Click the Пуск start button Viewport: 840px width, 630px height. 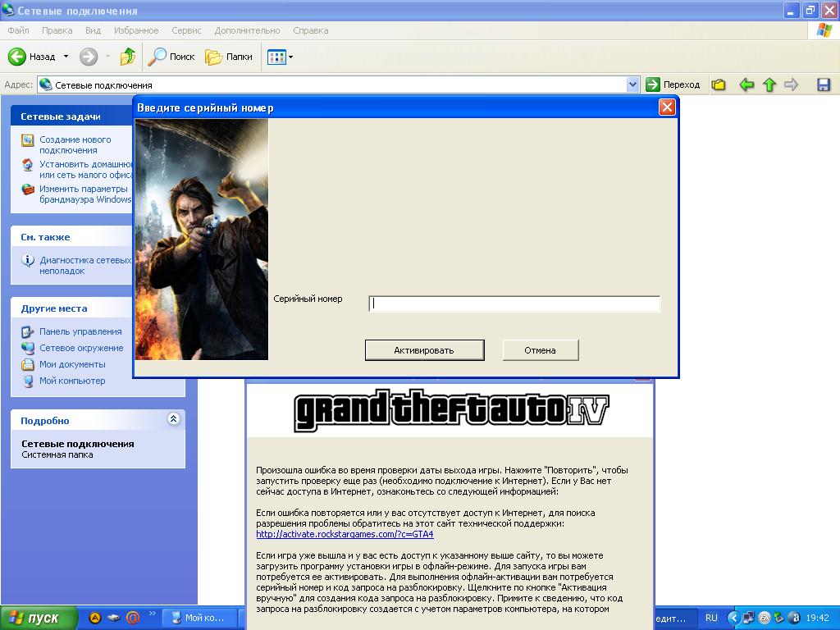click(39, 618)
